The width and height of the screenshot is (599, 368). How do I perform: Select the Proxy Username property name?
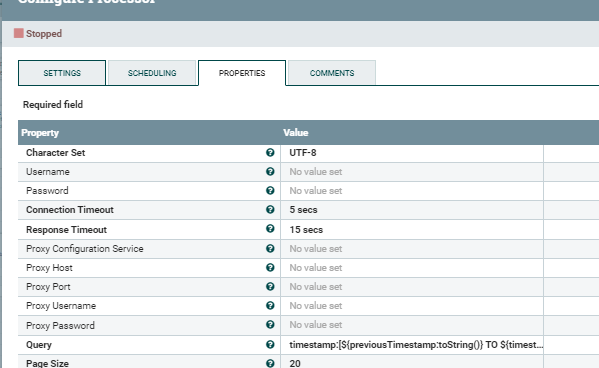(x=61, y=306)
